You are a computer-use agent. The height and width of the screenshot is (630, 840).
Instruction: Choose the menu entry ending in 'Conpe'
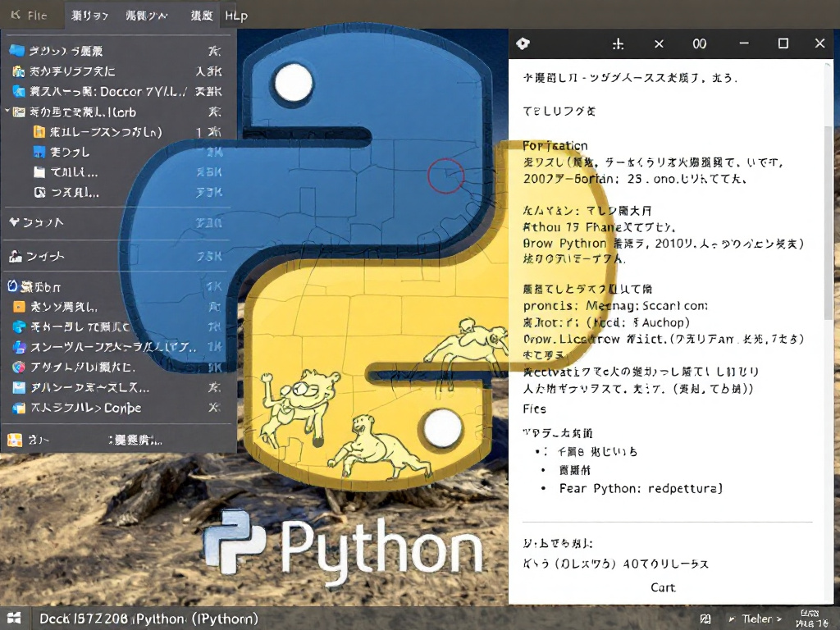[118, 409]
